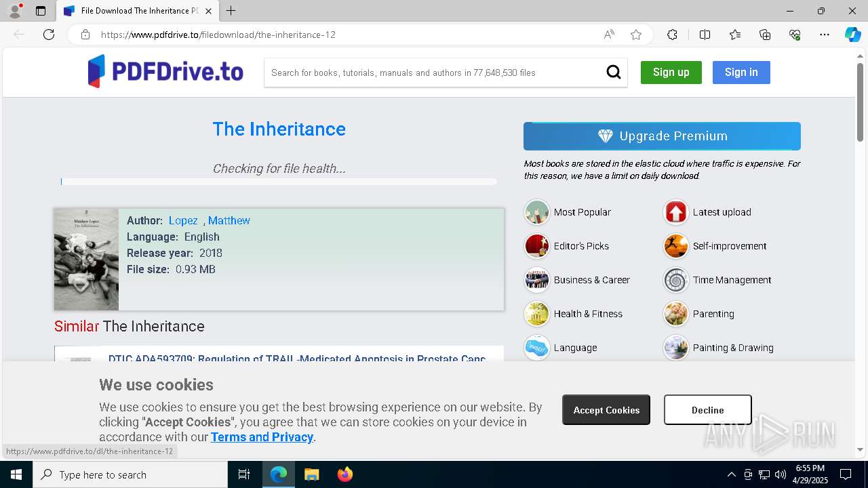Open the Self-improvement category icon
868x488 pixels.
pos(676,246)
